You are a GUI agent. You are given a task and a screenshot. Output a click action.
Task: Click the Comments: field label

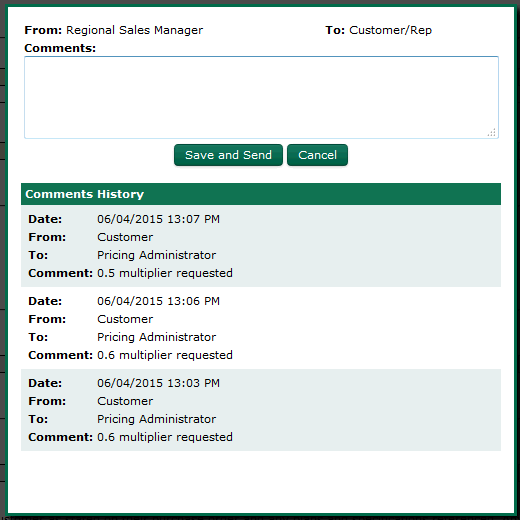coord(60,48)
